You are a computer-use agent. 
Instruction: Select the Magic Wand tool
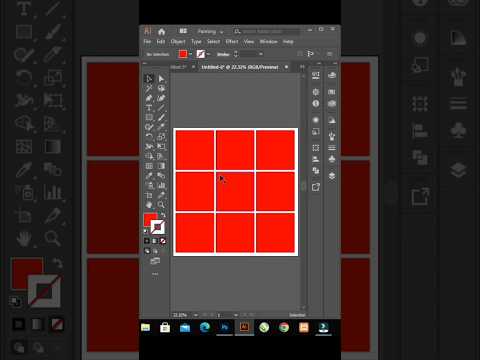click(149, 88)
